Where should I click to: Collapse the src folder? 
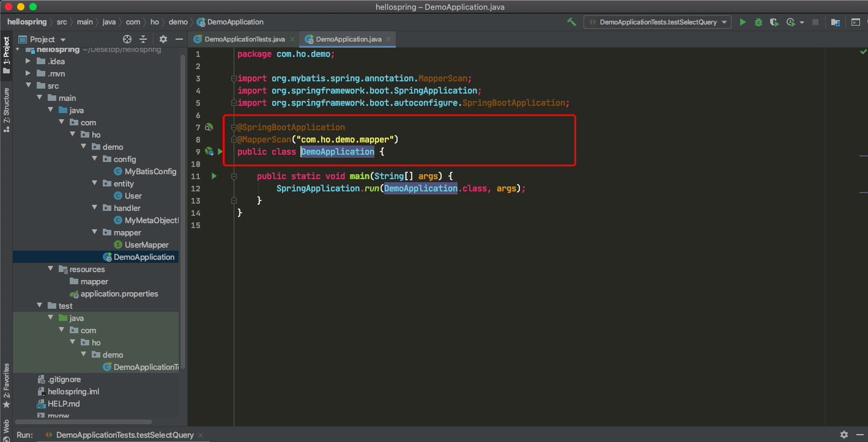coord(28,86)
